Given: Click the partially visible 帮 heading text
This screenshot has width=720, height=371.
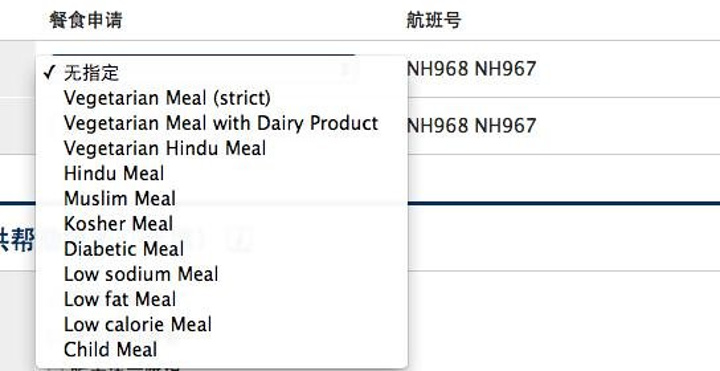Looking at the screenshot, I should coord(23,239).
